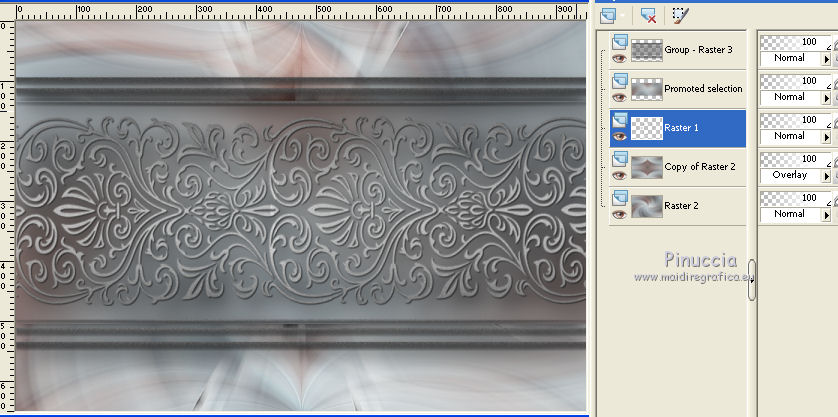Toggle visibility of the Raster 1 layer

(x=619, y=136)
